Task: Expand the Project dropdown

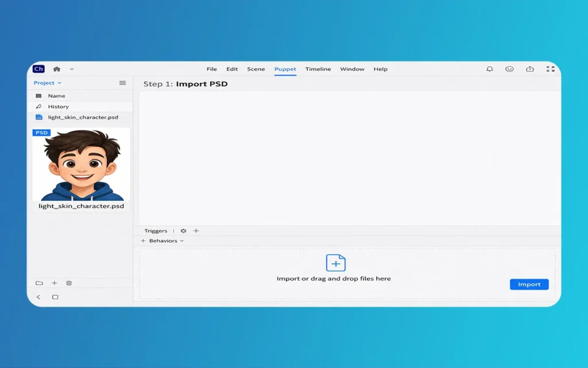Action: [x=47, y=83]
